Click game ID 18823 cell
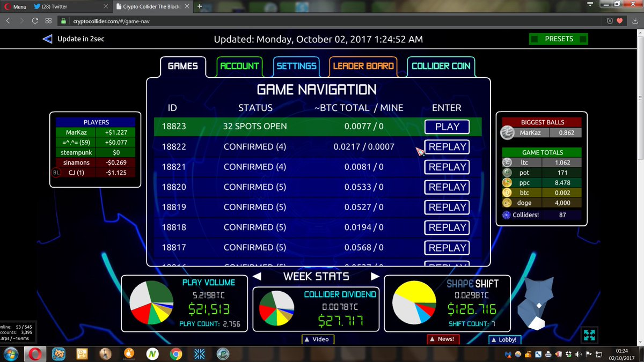Screen dimensions: 644x362 (174, 127)
